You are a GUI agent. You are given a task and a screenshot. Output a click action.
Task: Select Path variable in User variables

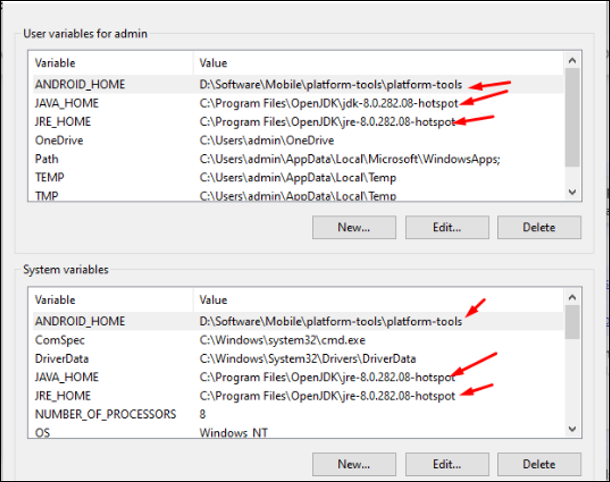pos(298,159)
